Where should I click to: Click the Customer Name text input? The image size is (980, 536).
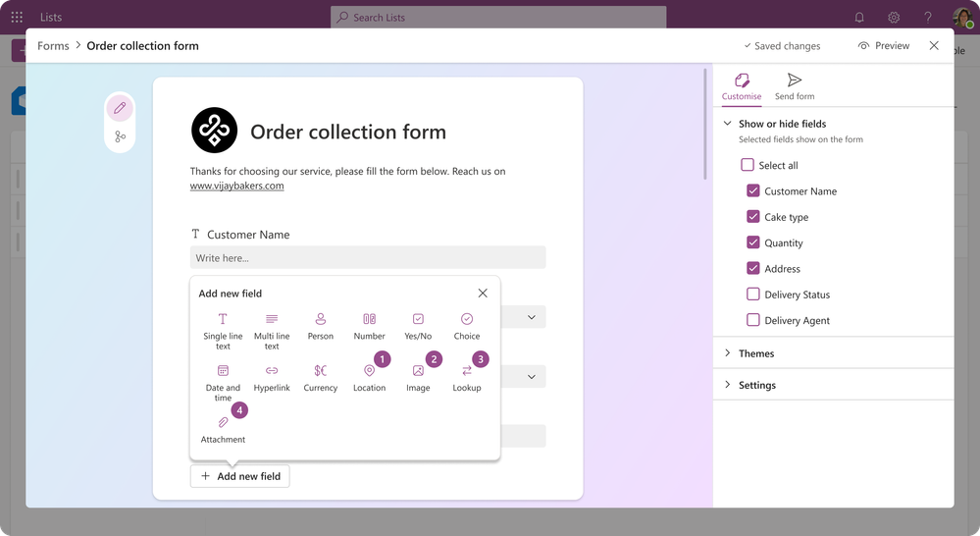368,257
